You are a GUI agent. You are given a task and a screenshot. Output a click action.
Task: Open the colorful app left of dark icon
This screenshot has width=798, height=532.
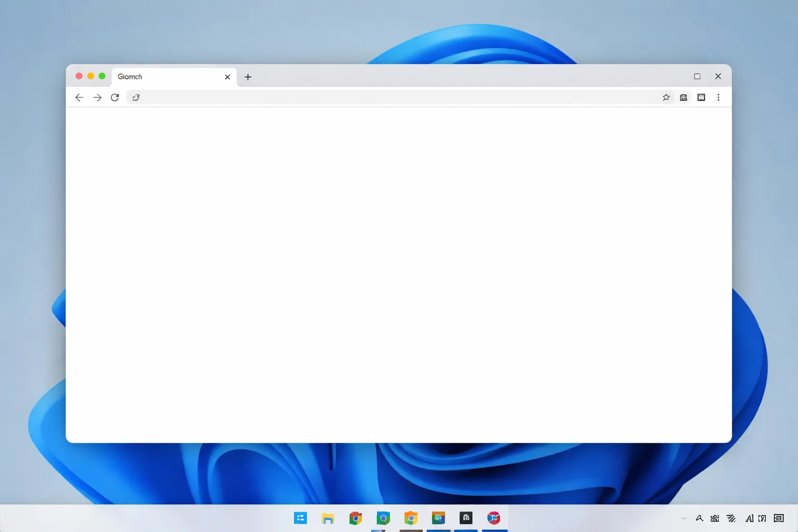click(x=438, y=518)
